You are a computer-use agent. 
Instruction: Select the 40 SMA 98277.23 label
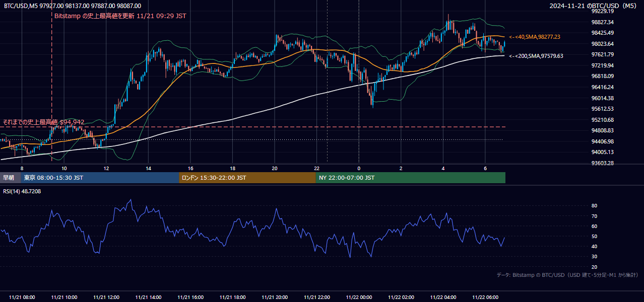[x=535, y=37]
